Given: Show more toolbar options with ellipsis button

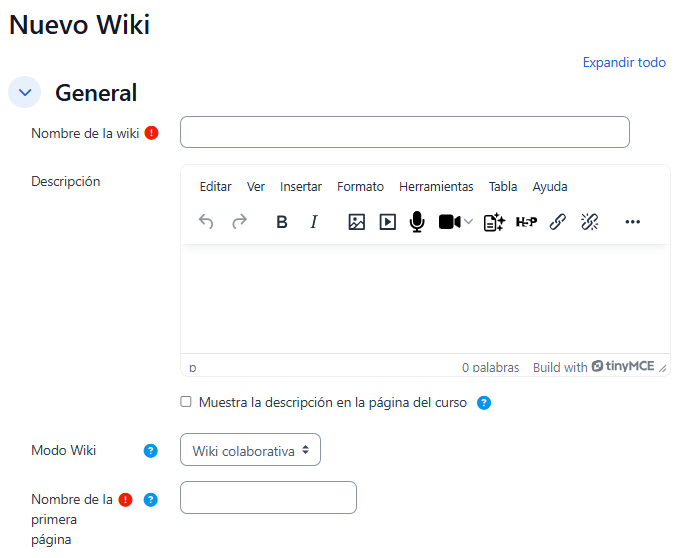Looking at the screenshot, I should point(632,222).
